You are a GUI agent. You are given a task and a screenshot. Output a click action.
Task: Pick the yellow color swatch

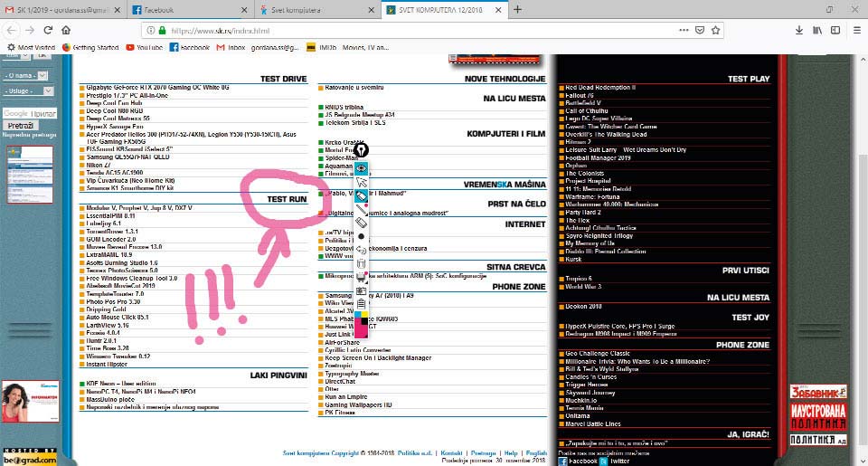(x=364, y=316)
